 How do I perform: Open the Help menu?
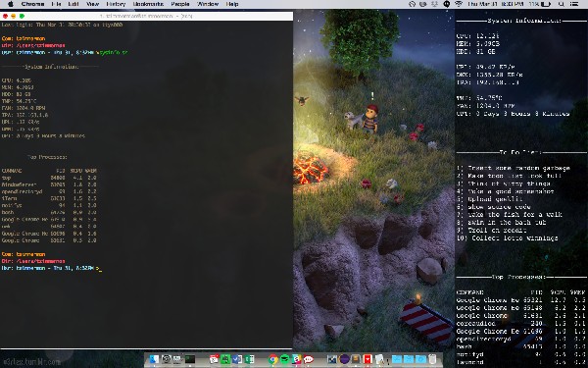pos(232,4)
